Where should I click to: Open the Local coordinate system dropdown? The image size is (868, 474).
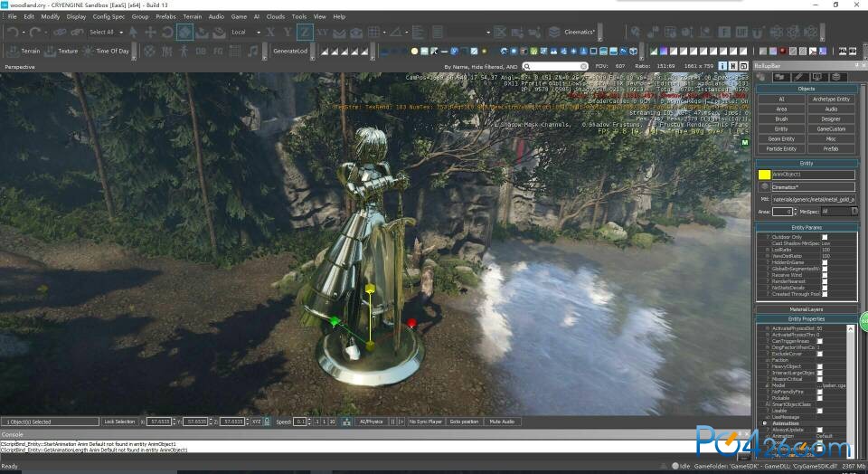246,33
